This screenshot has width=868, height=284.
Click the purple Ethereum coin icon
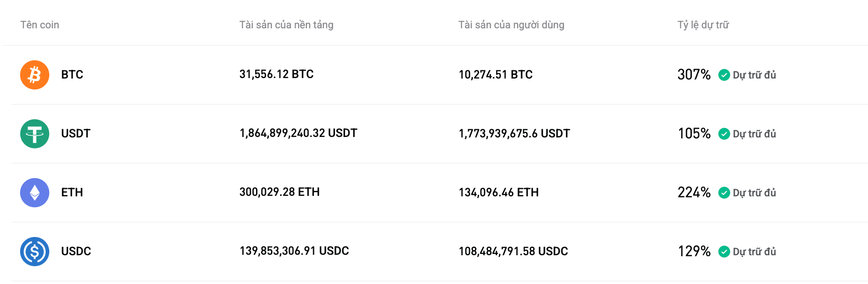point(35,193)
